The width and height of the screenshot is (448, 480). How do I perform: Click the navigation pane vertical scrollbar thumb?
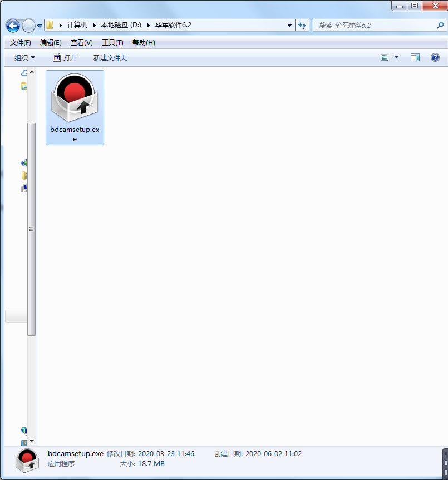32,228
